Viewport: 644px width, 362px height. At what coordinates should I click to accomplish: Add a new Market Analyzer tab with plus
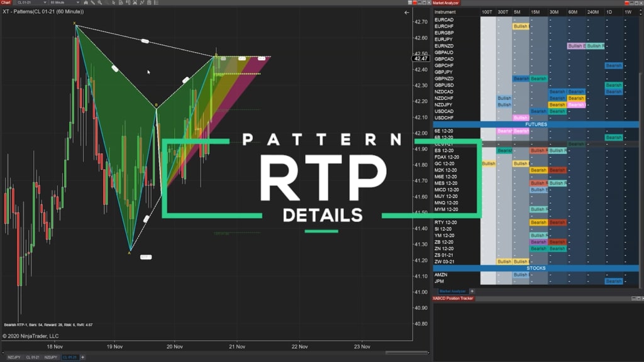pos(472,291)
